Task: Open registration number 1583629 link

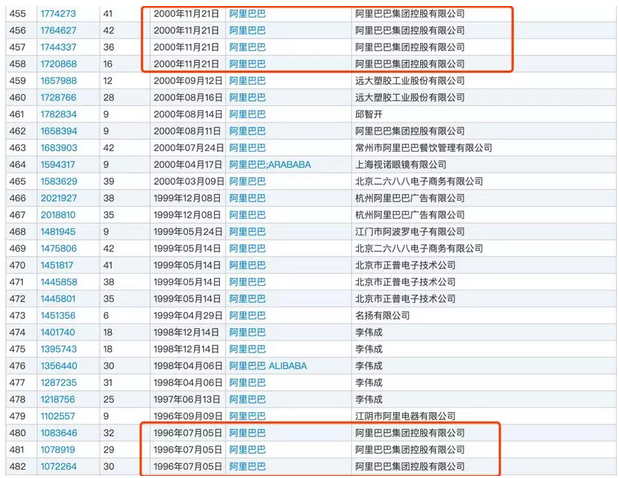Action: [x=59, y=182]
